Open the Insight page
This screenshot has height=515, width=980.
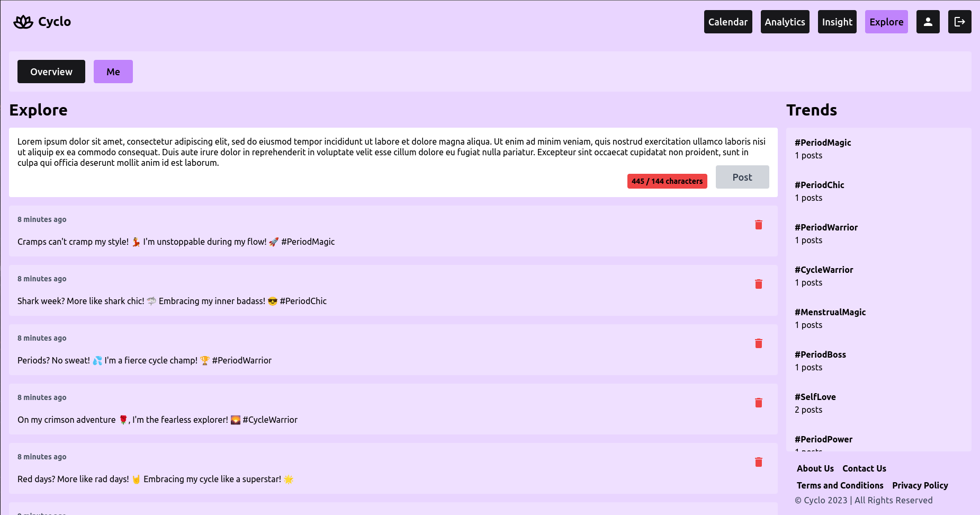(837, 22)
